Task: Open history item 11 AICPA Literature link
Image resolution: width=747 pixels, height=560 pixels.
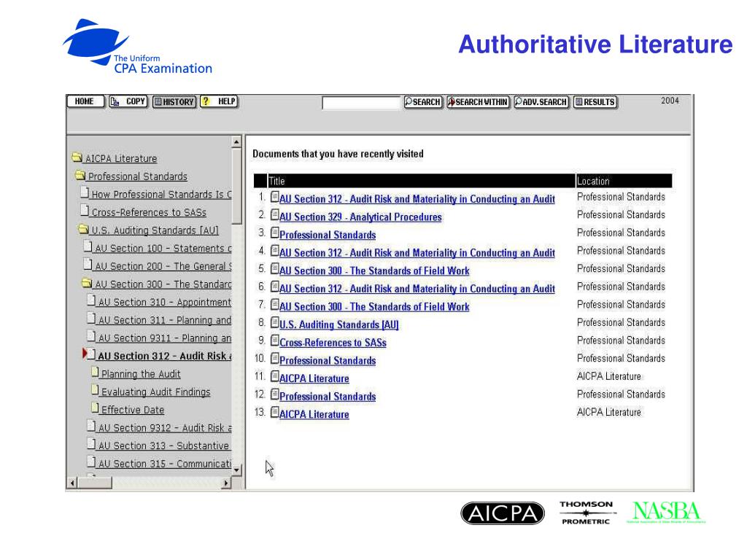Action: click(314, 378)
